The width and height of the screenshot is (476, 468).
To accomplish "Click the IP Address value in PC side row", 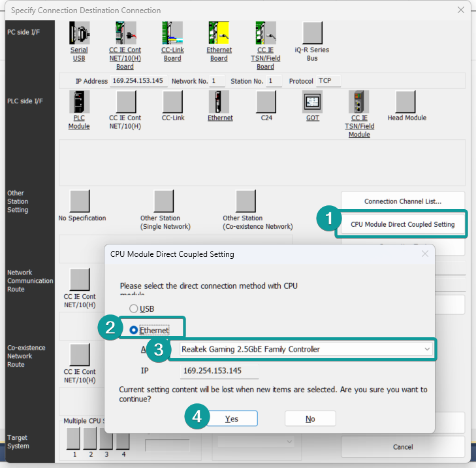I will click(138, 81).
